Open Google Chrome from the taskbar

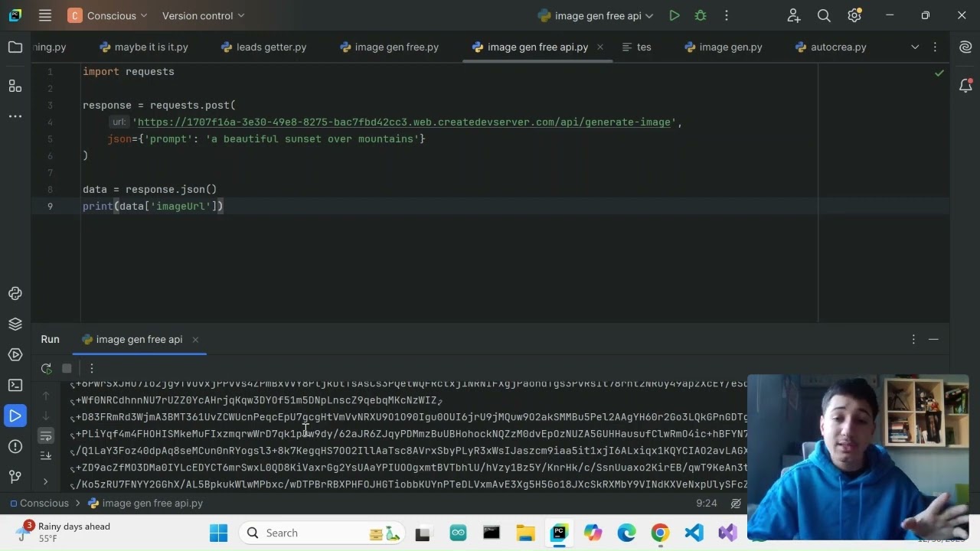click(x=660, y=533)
